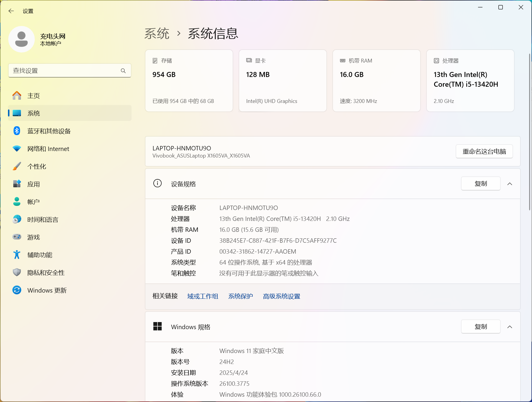Open the 主页 menu item
The width and height of the screenshot is (532, 402).
pos(70,96)
